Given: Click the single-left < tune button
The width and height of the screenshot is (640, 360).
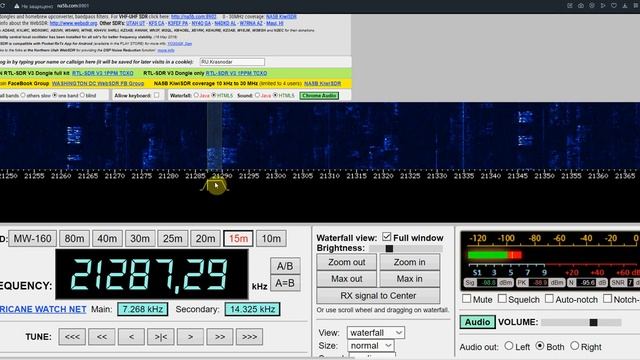Looking at the screenshot, I should 131,337.
